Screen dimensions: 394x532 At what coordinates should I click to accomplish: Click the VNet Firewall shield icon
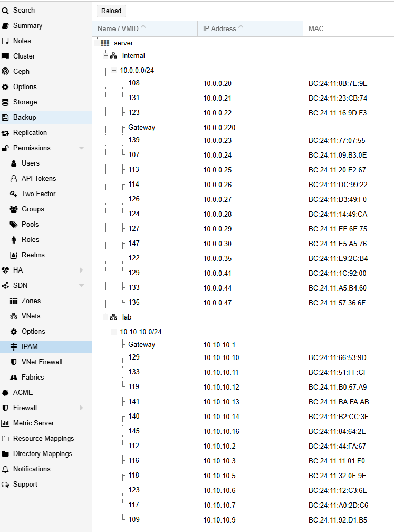(x=14, y=362)
